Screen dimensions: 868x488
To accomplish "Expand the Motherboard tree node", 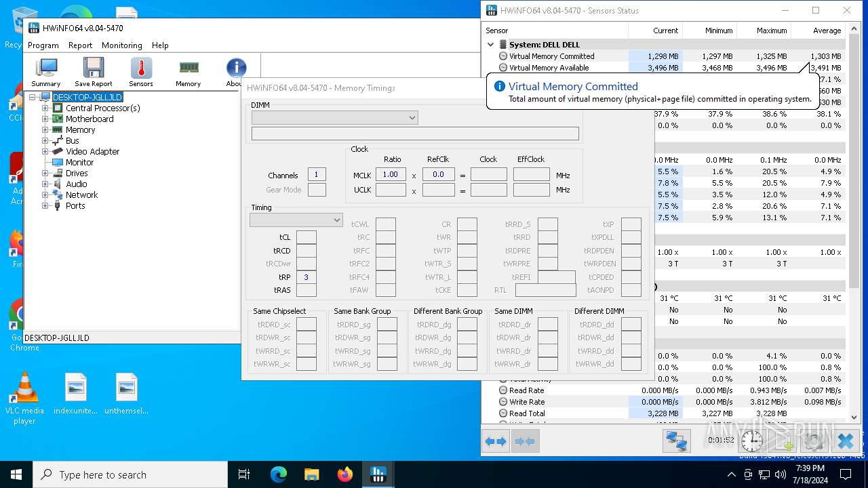I will 45,119.
